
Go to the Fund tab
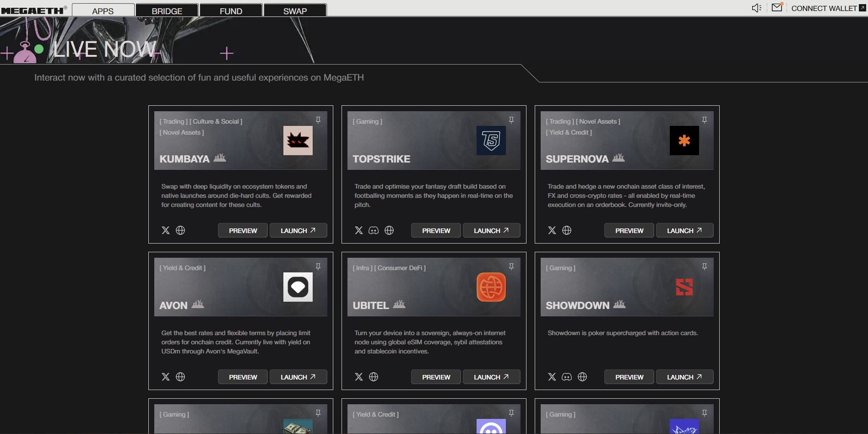click(x=231, y=11)
